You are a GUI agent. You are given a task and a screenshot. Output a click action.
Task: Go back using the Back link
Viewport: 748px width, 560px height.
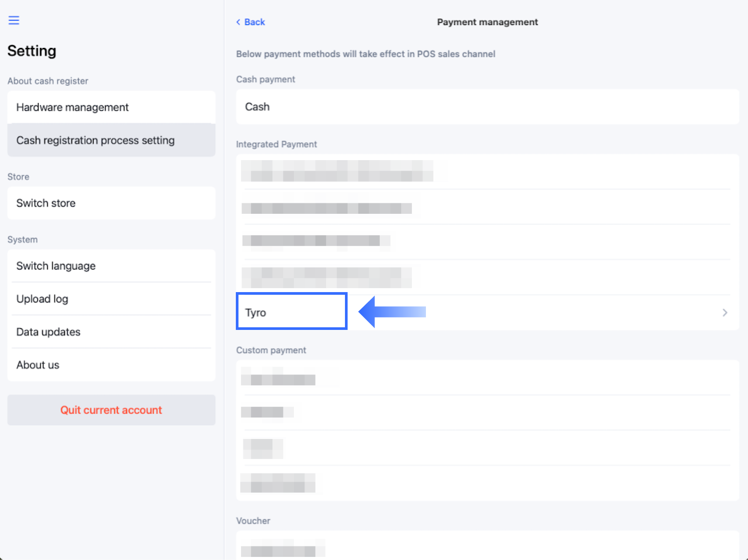(251, 22)
